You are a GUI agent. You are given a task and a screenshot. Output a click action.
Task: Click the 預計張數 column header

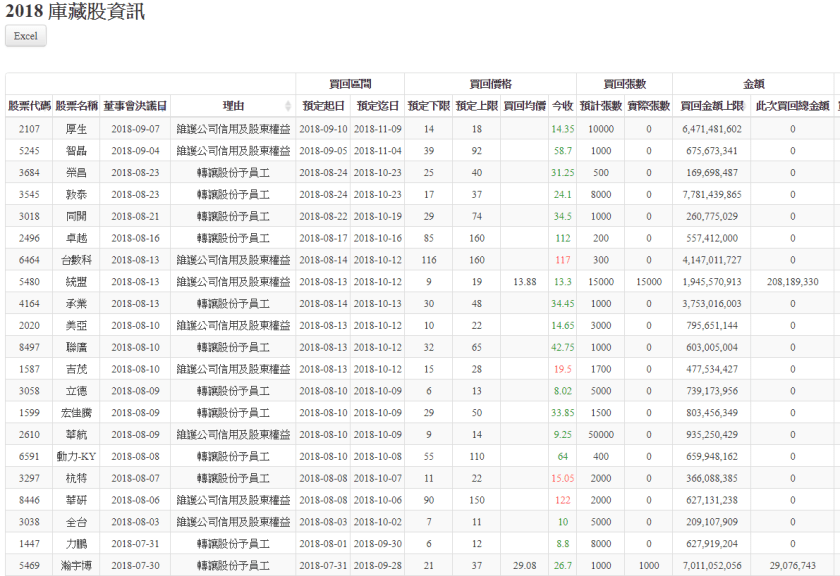pyautogui.click(x=600, y=105)
